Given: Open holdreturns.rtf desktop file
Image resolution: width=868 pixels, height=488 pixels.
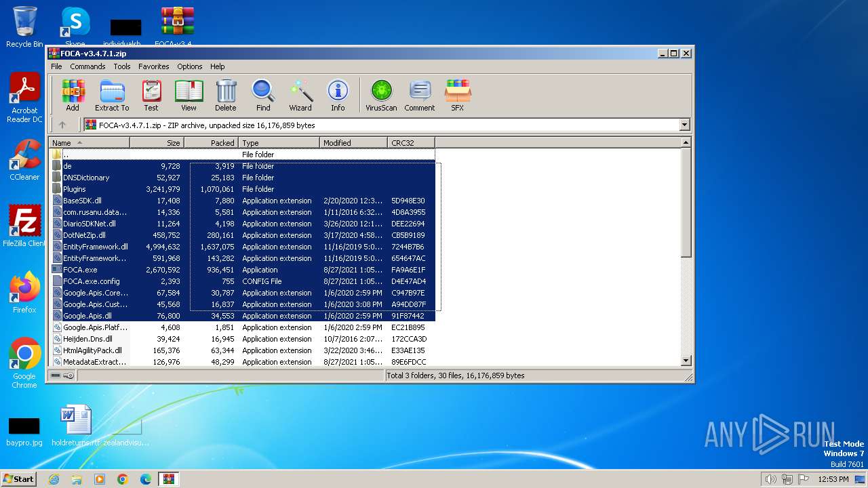Looking at the screenshot, I should point(75,426).
